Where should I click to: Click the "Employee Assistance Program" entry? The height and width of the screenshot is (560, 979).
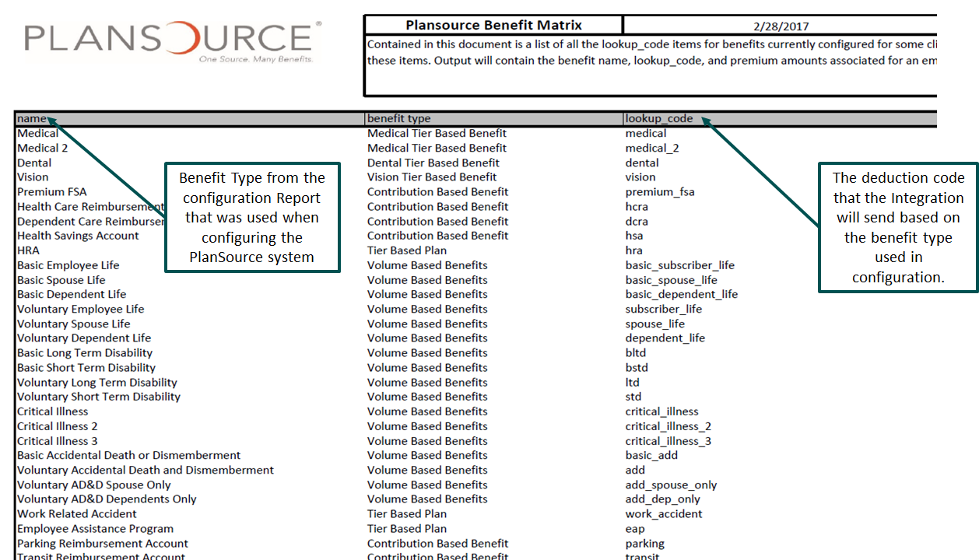click(95, 528)
